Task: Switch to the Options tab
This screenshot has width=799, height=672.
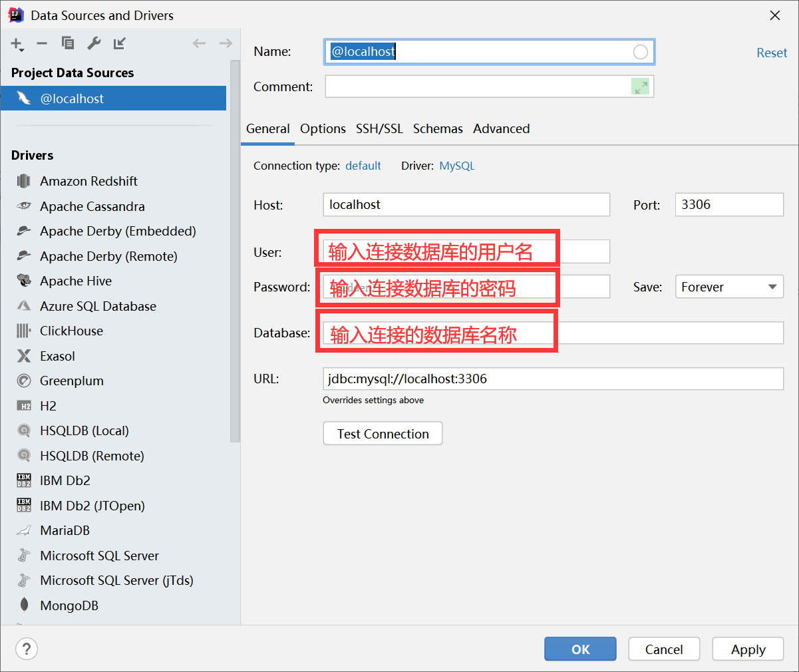Action: [323, 128]
